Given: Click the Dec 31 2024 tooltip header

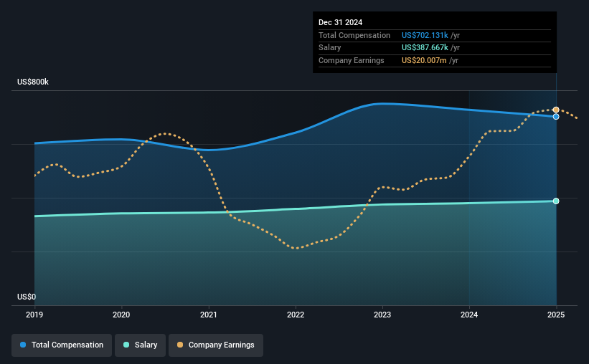Looking at the screenshot, I should pyautogui.click(x=340, y=22).
